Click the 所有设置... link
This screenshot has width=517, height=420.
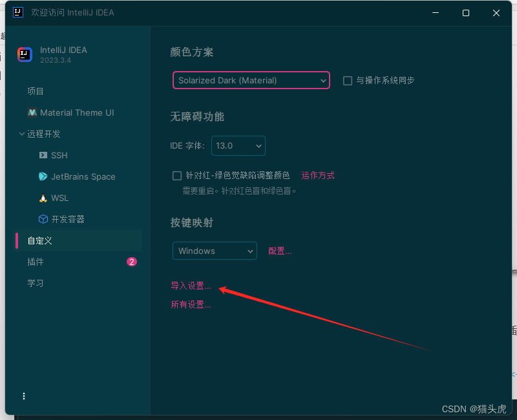pyautogui.click(x=191, y=304)
